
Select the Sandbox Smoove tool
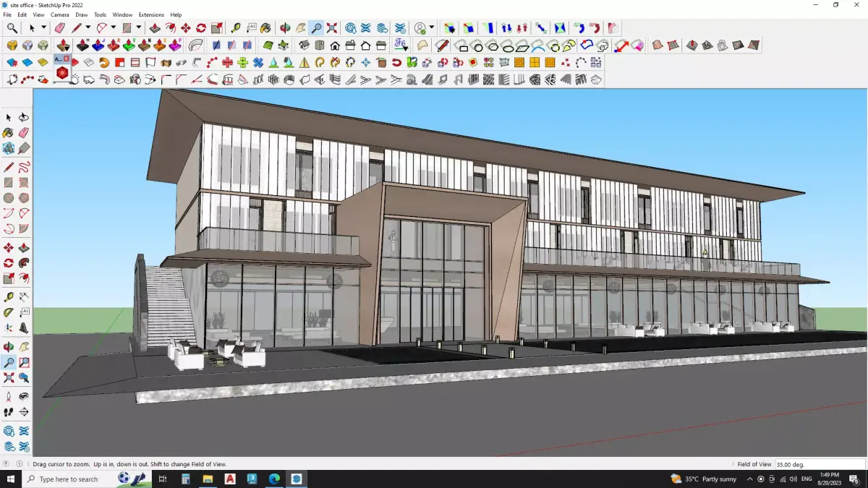pos(692,45)
